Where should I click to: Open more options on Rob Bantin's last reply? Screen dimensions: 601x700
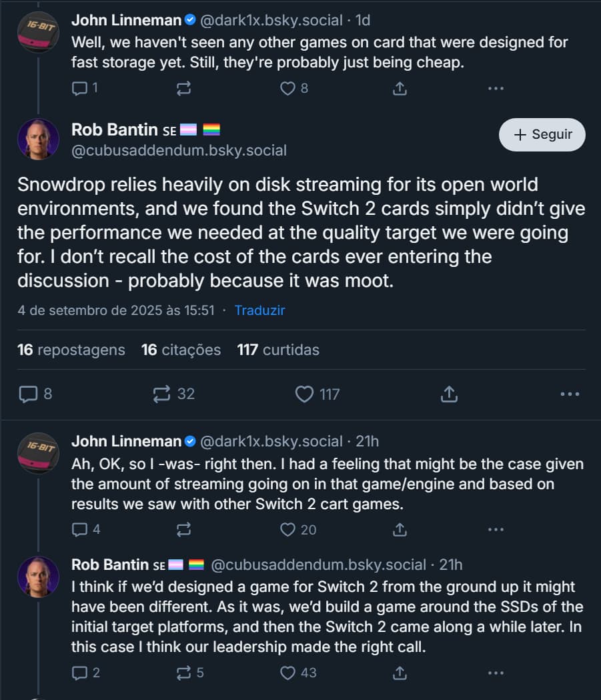point(495,673)
